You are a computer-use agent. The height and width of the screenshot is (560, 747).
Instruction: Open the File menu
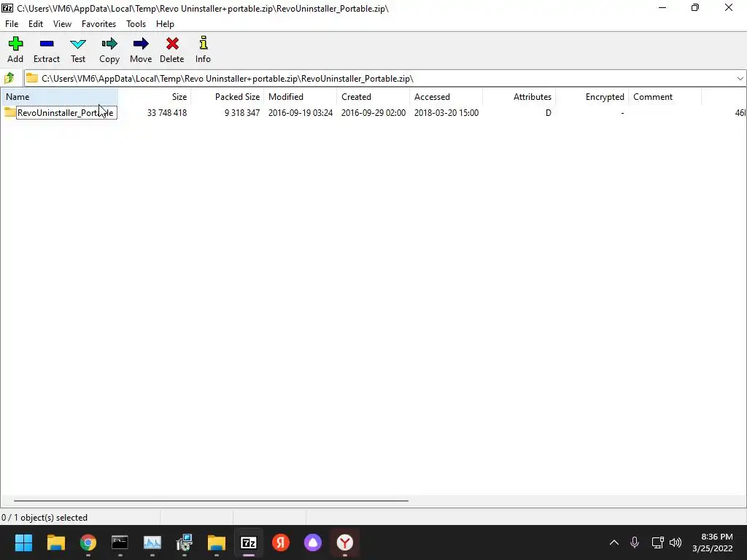point(12,24)
